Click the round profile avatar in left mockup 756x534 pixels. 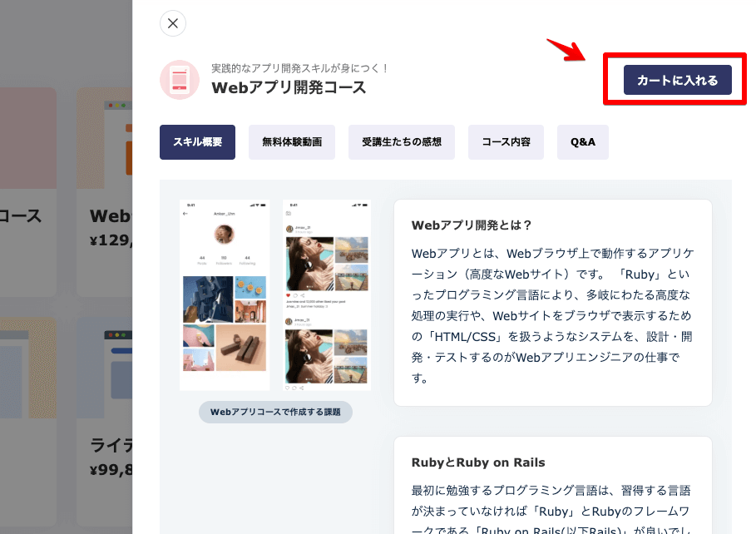(x=225, y=235)
